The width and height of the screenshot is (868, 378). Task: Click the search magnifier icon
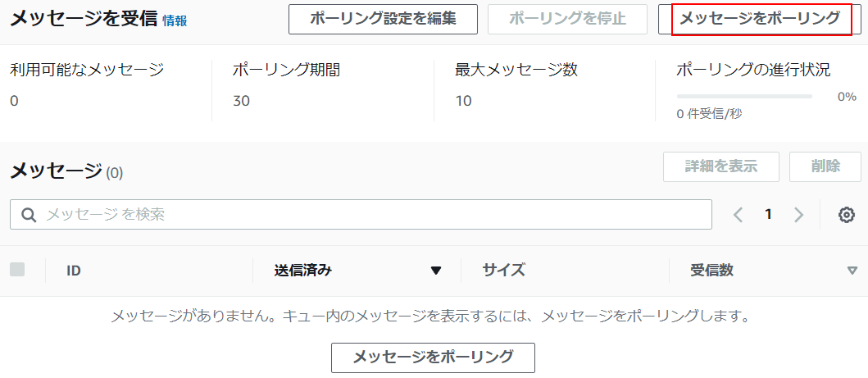tap(29, 215)
